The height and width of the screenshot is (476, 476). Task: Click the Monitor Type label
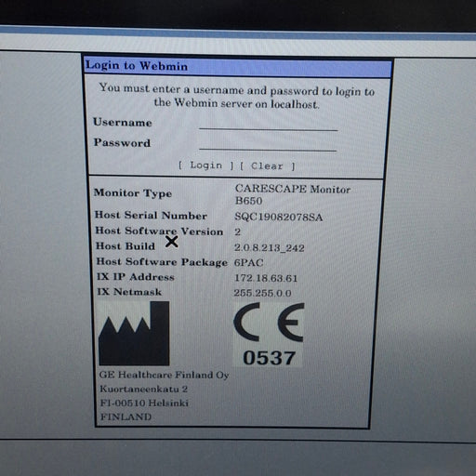pos(133,193)
